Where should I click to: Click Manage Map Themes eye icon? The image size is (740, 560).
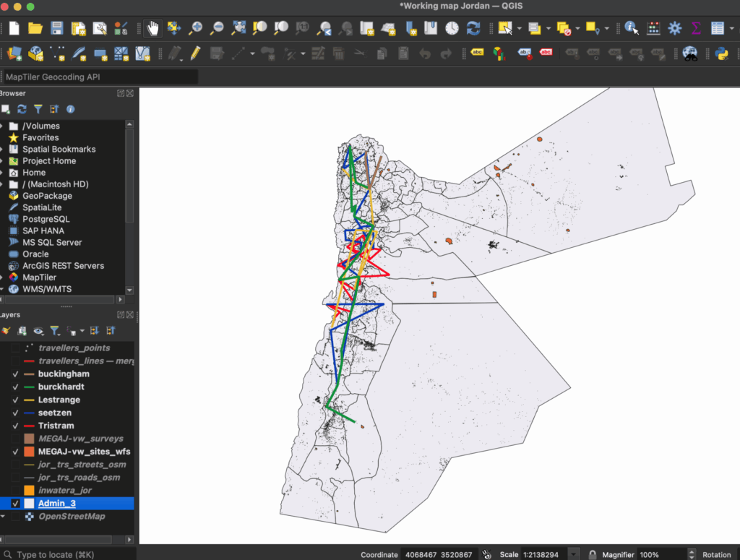38,331
